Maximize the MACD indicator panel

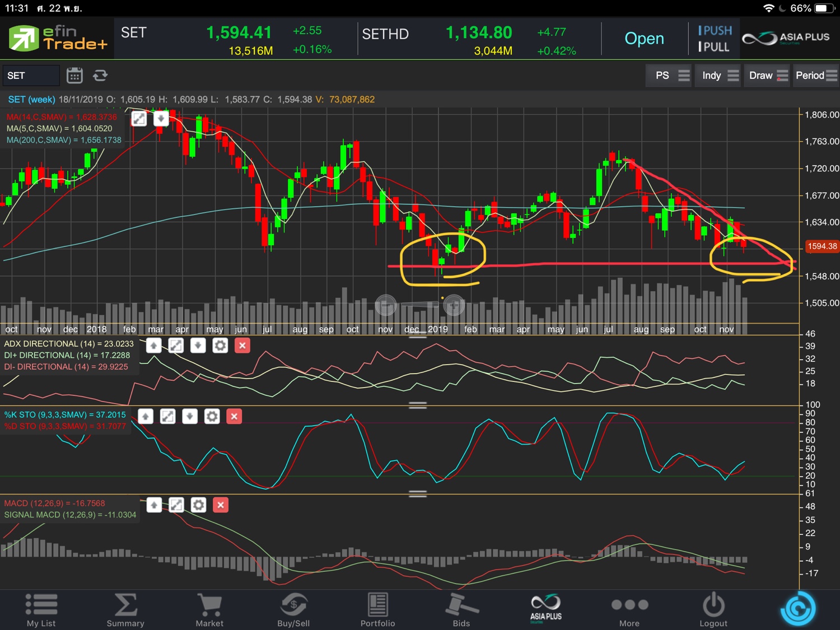coord(176,505)
